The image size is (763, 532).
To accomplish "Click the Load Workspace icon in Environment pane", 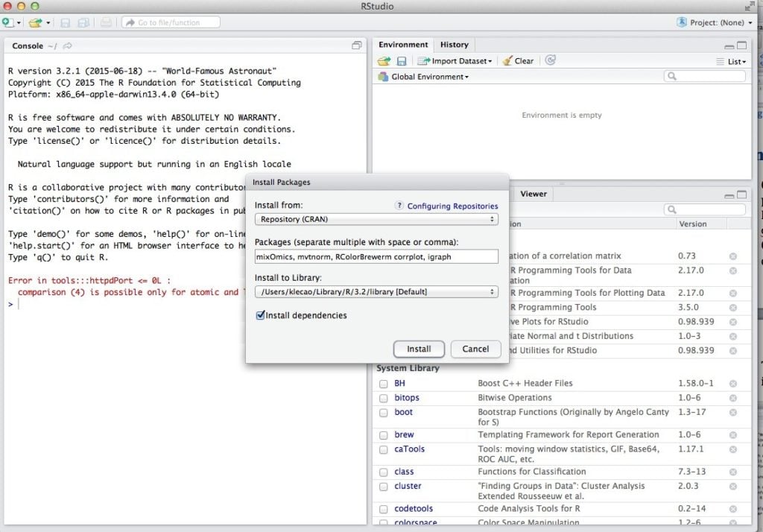I will (x=384, y=61).
